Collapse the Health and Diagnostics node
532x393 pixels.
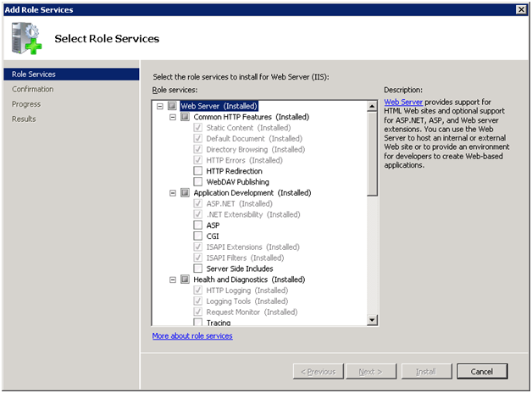tap(173, 280)
